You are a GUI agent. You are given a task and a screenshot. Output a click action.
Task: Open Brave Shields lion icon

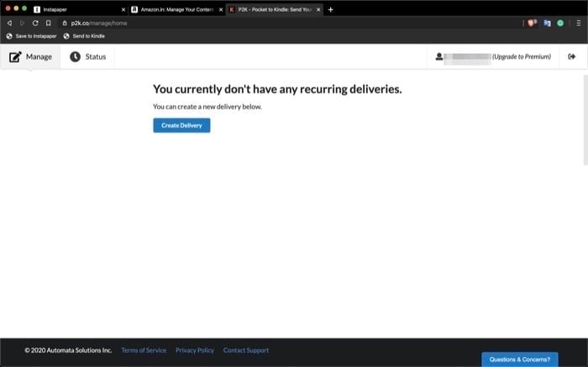(x=532, y=24)
